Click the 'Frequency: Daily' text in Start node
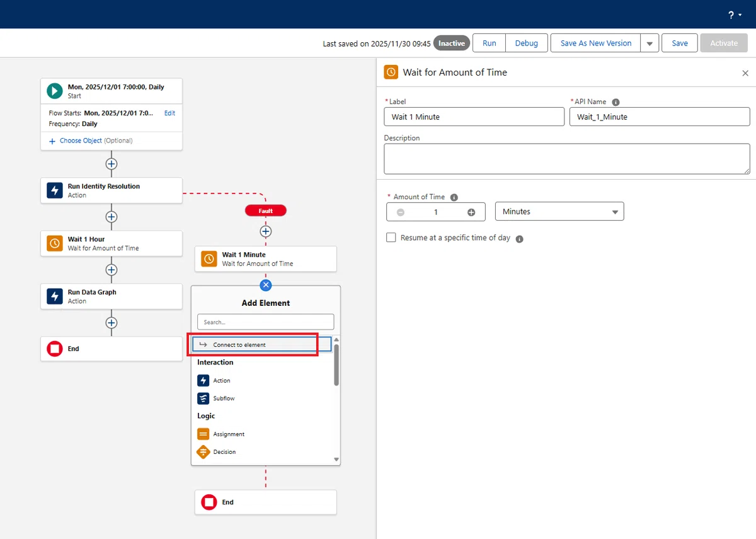This screenshot has width=756, height=539. point(73,124)
